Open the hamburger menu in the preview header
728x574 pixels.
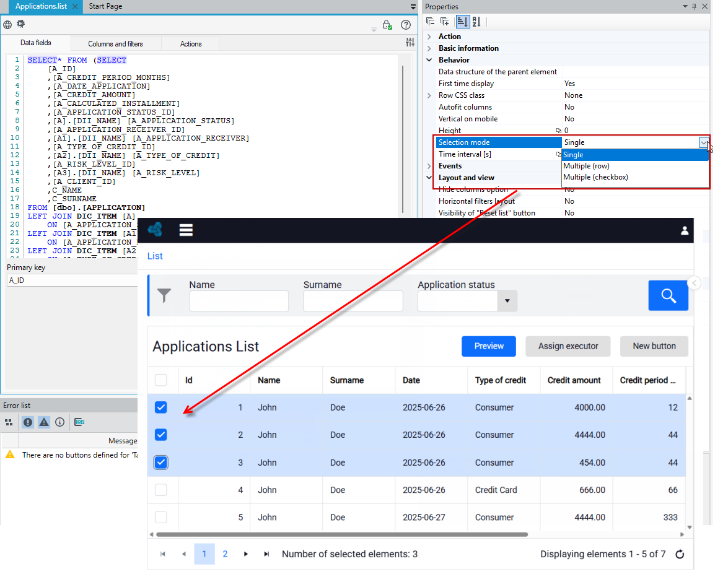[186, 230]
